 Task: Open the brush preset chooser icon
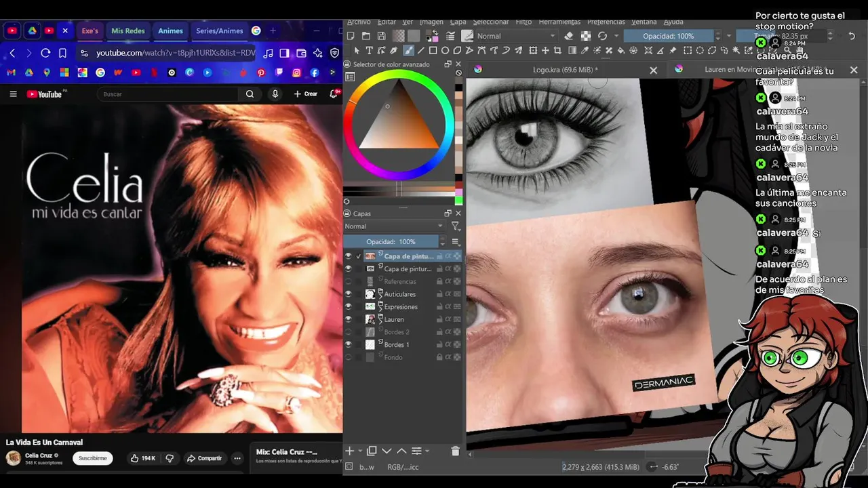coord(467,36)
